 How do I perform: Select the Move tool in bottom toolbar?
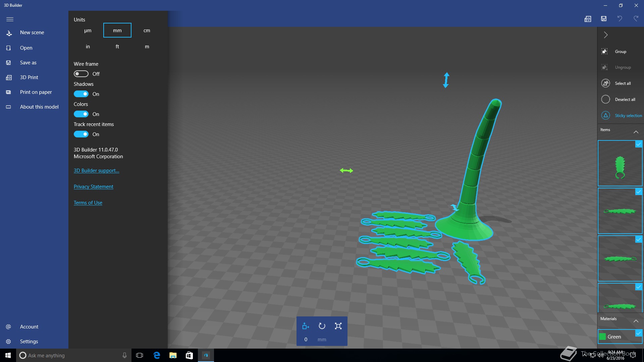coord(306,326)
